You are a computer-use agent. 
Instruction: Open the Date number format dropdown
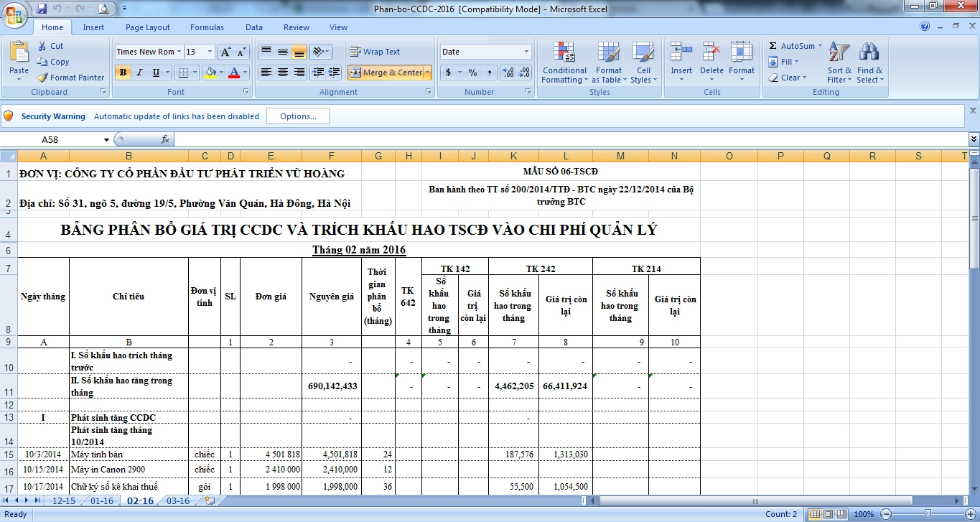click(x=526, y=52)
